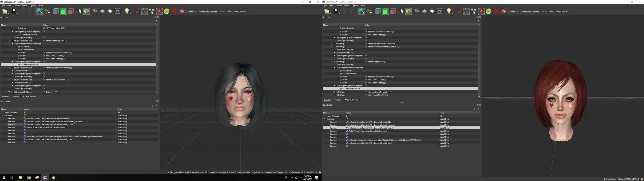Open the Spells menu in left window
This screenshot has width=644, height=181.
(24, 5)
